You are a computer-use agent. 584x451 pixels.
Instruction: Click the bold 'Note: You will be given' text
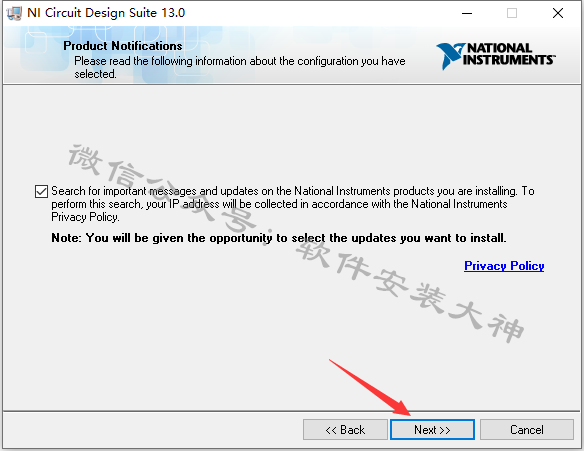tap(279, 238)
